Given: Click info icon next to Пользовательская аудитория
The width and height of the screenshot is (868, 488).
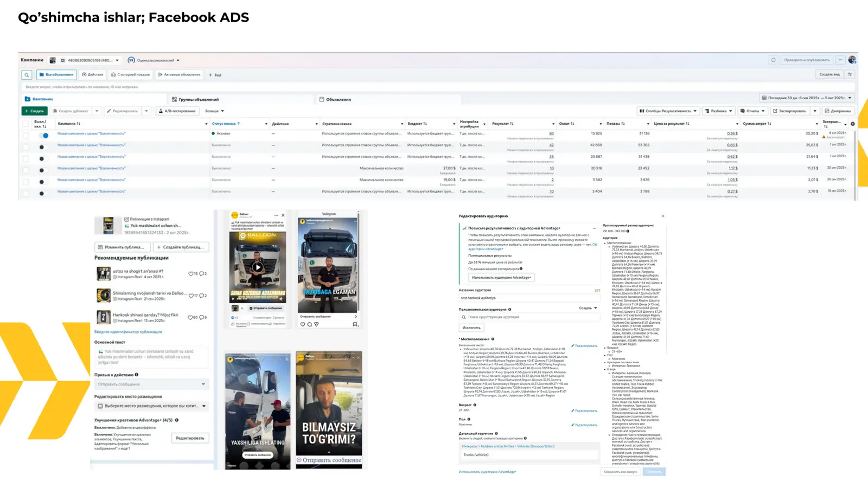Looking at the screenshot, I should point(509,310).
